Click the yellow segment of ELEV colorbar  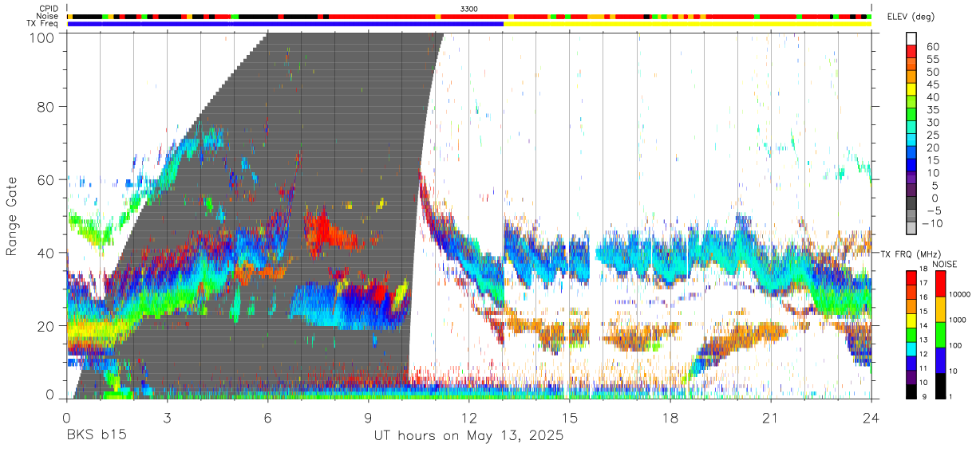tap(912, 88)
